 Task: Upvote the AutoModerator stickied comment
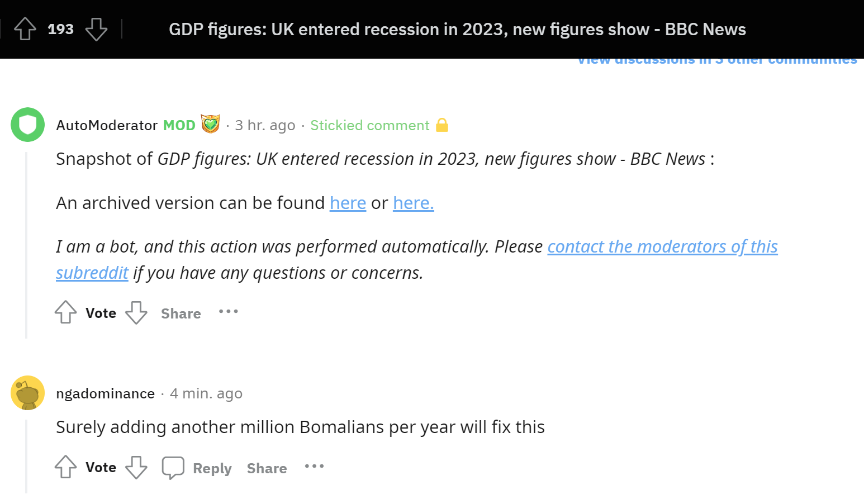pyautogui.click(x=65, y=312)
